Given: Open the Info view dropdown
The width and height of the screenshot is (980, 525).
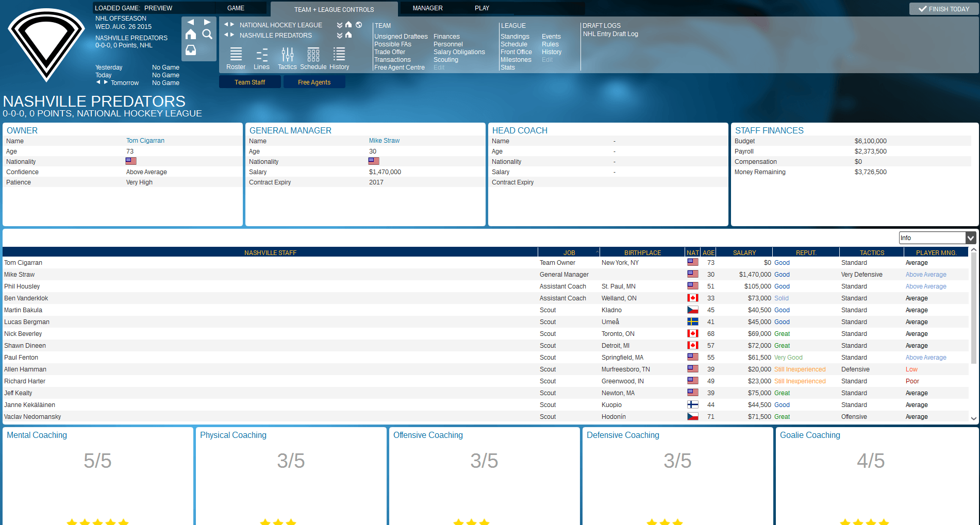Looking at the screenshot, I should 937,238.
